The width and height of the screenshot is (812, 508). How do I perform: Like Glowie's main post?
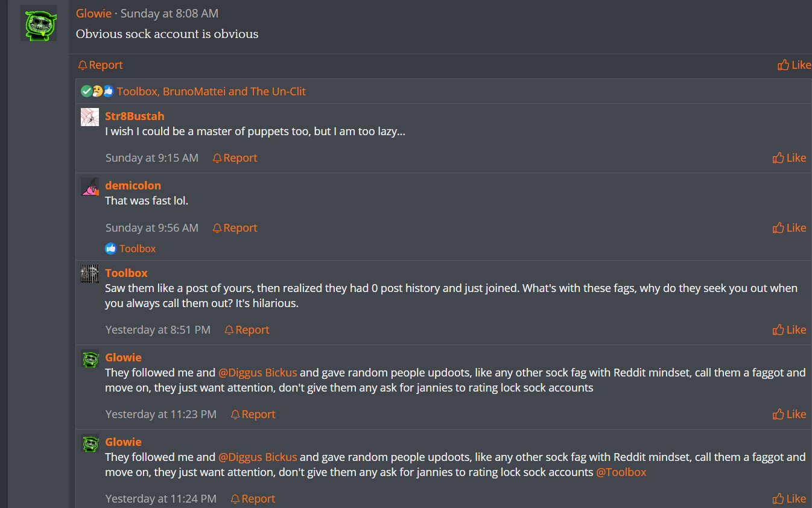click(x=794, y=65)
